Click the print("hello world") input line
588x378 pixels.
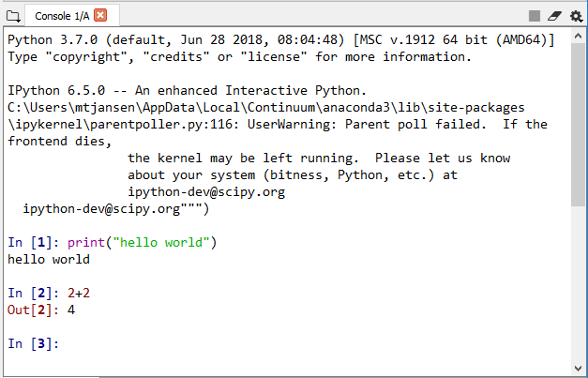142,242
